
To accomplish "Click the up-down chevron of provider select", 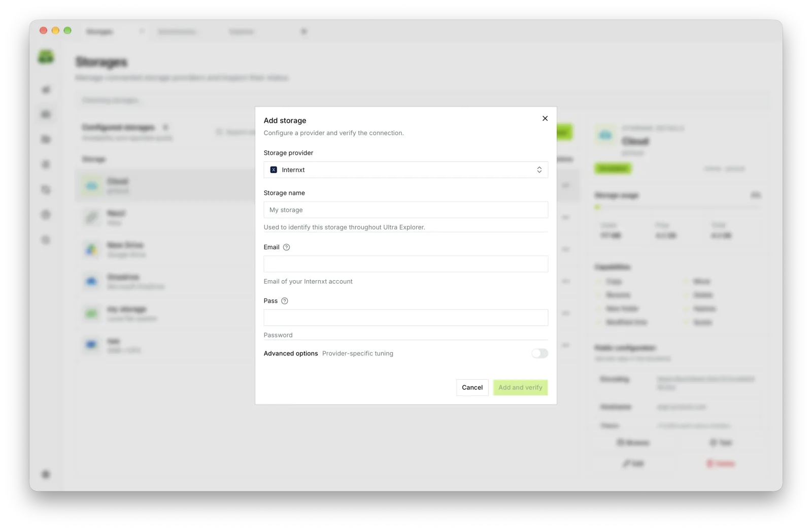I will point(539,170).
